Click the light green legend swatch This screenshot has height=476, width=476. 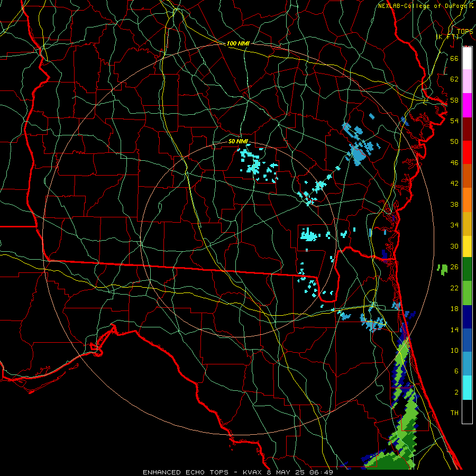tap(467, 293)
